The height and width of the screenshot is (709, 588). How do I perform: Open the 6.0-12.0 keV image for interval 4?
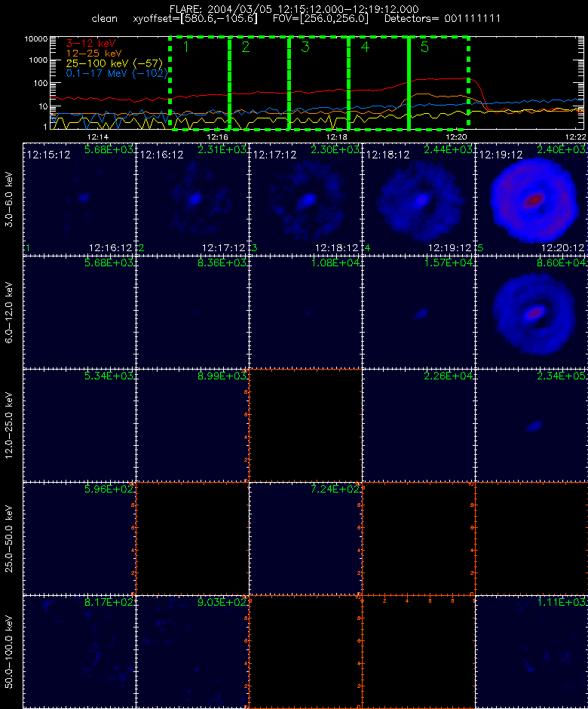[418, 312]
